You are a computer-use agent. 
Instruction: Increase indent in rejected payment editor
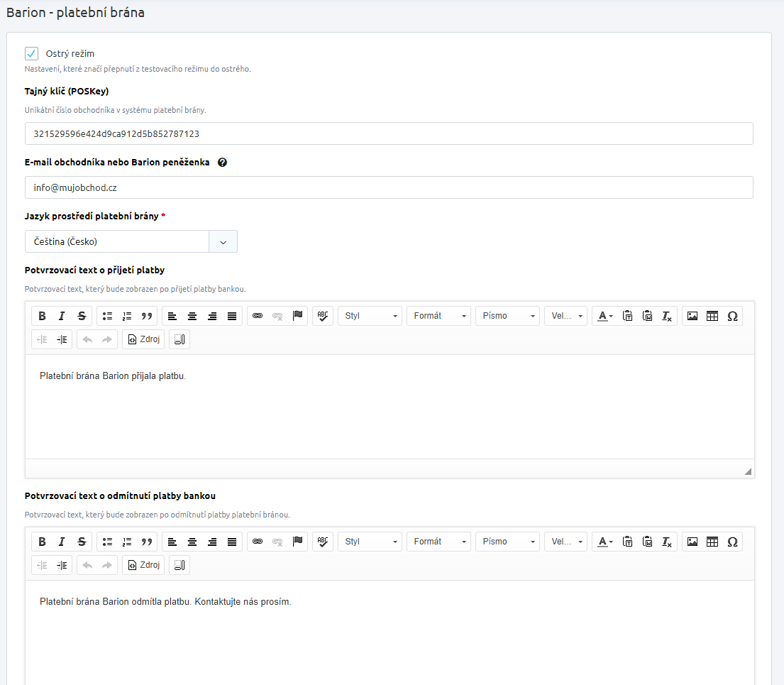[x=62, y=565]
